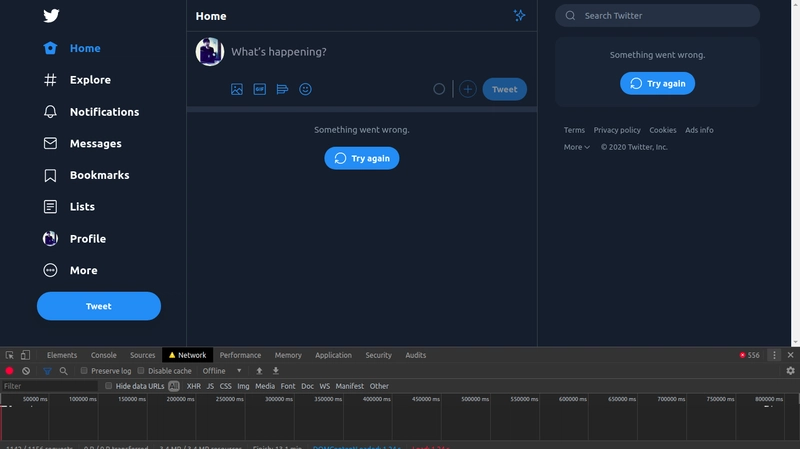Enable the Disable cache checkbox

point(141,370)
